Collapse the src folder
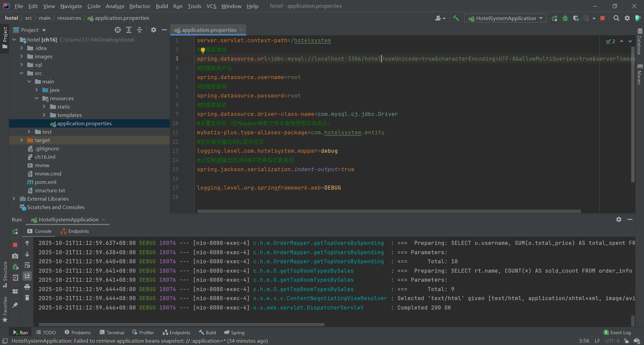 pyautogui.click(x=21, y=73)
